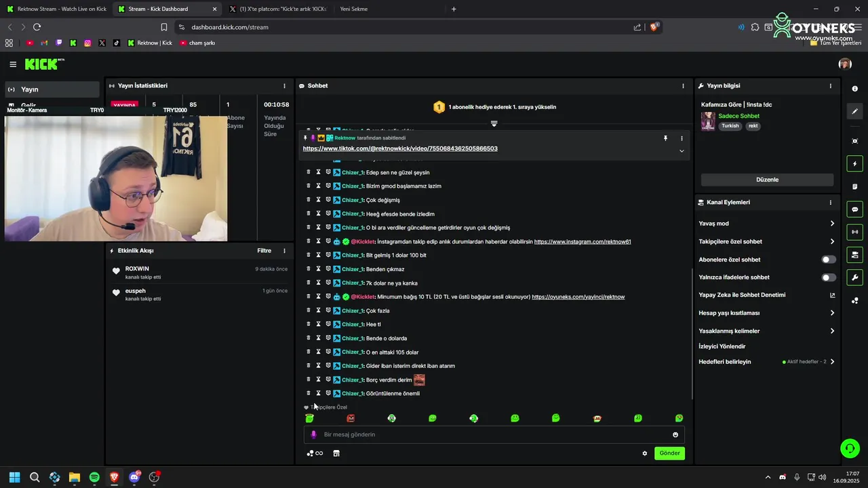Timeout Chizer_1 on the 'Hee tl' message
The height and width of the screenshot is (488, 868).
318,324
